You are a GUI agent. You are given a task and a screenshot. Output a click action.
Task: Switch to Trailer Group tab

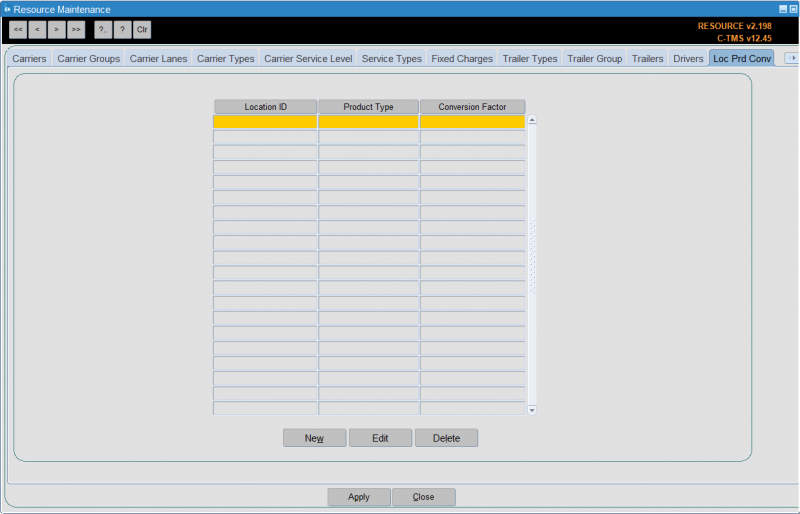click(x=594, y=58)
